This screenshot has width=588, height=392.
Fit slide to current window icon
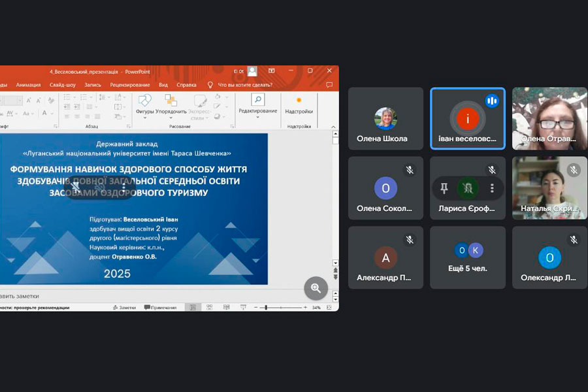point(329,307)
